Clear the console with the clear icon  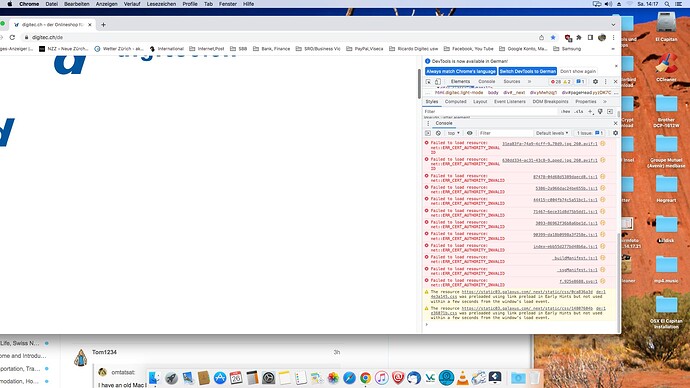tap(438, 133)
